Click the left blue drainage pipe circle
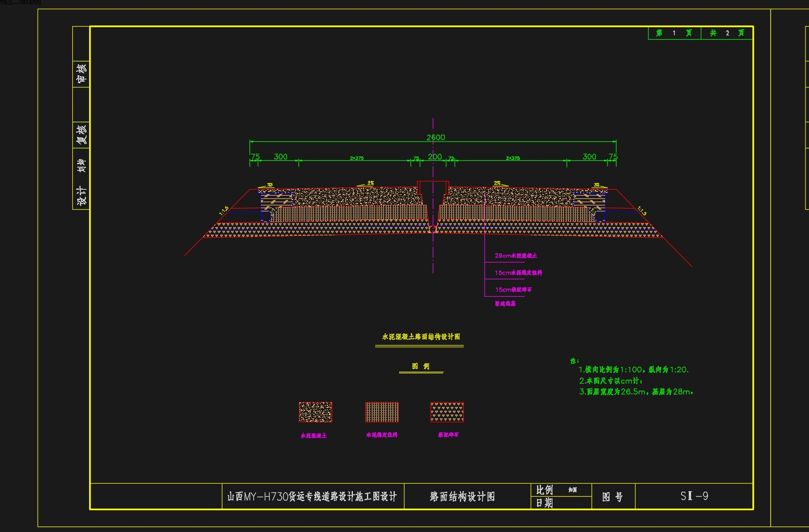The image size is (809, 532). [266, 216]
